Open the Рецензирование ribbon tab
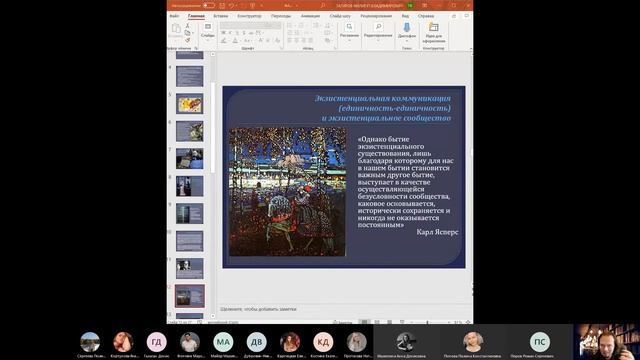640x360 pixels. (x=376, y=16)
